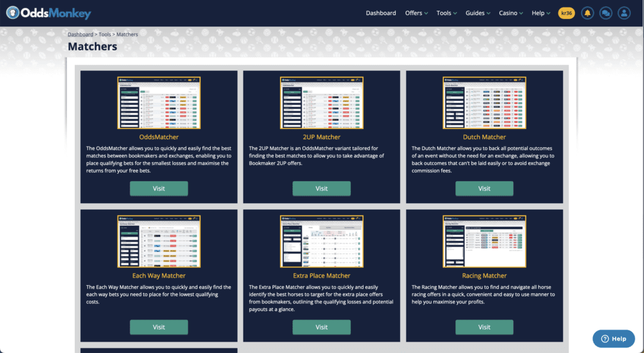Visit the Dutch Matcher tool
Image resolution: width=644 pixels, height=353 pixels.
tap(484, 189)
